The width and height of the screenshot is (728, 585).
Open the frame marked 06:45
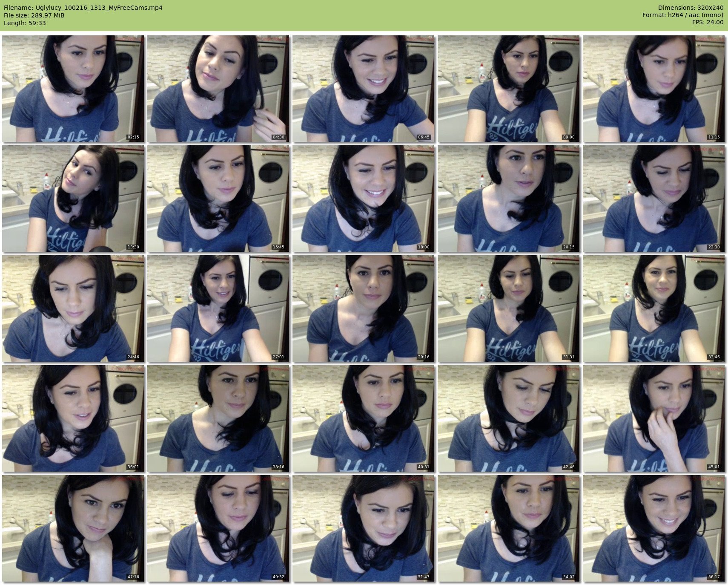click(363, 89)
